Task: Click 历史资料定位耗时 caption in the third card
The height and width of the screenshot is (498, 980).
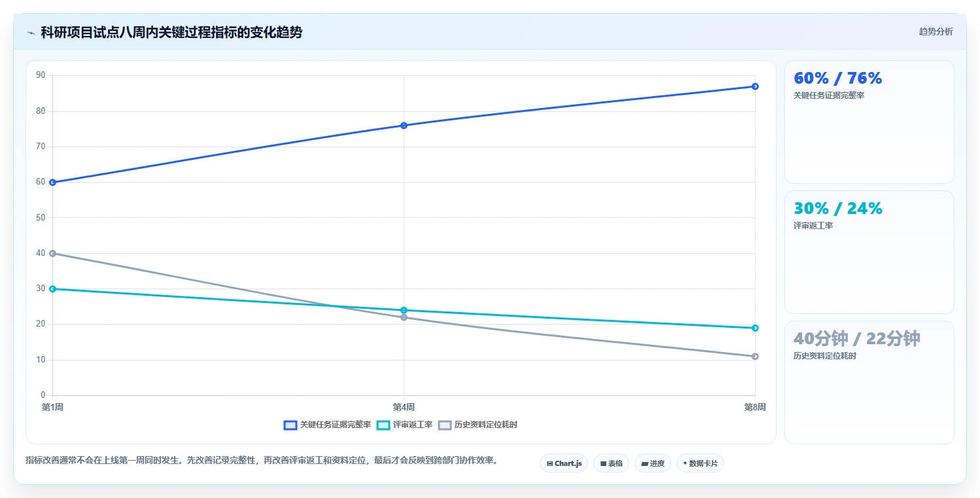Action: tap(825, 356)
